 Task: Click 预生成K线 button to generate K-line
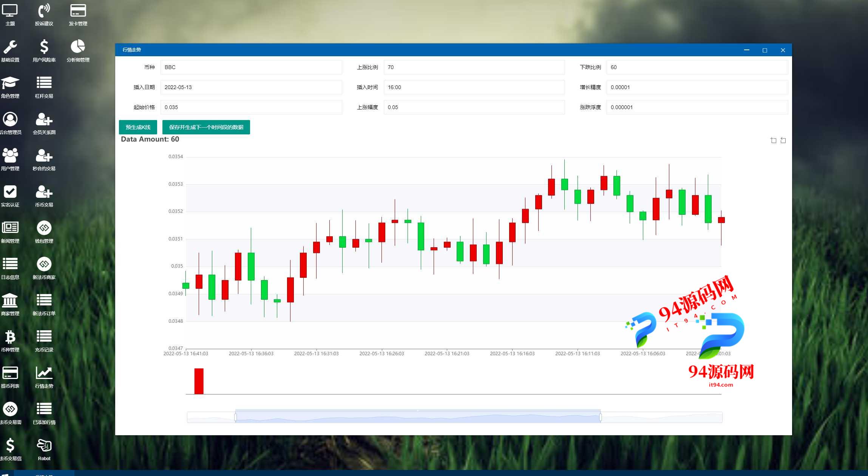click(137, 127)
